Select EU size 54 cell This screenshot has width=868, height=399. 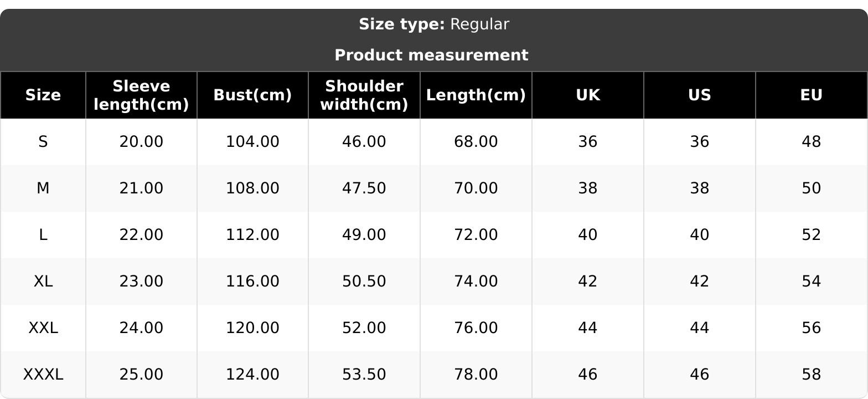click(811, 282)
